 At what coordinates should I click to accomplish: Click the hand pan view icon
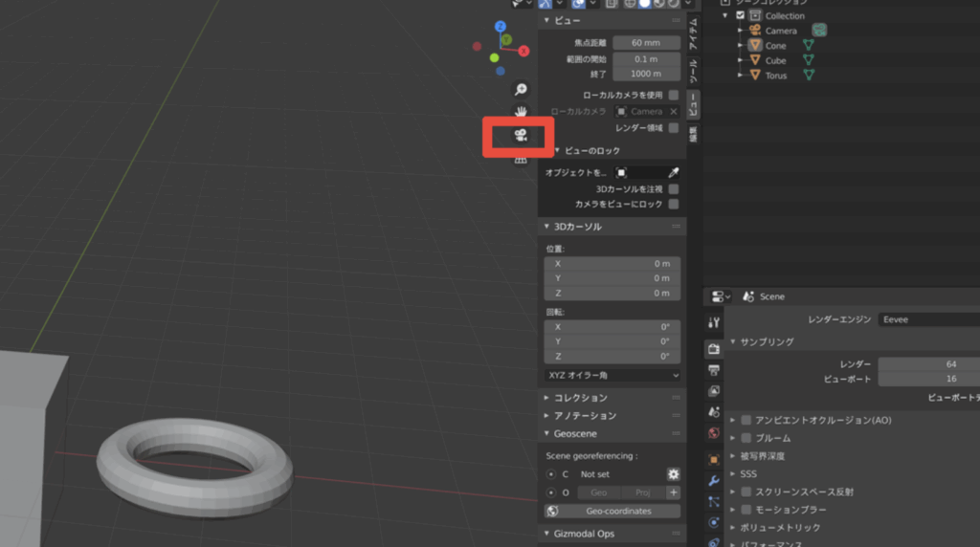(x=521, y=110)
